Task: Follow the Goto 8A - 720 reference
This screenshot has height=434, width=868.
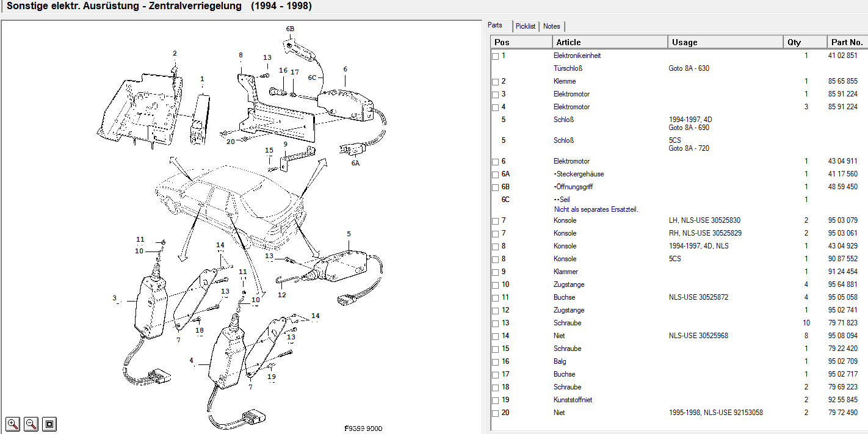Action: (x=689, y=148)
